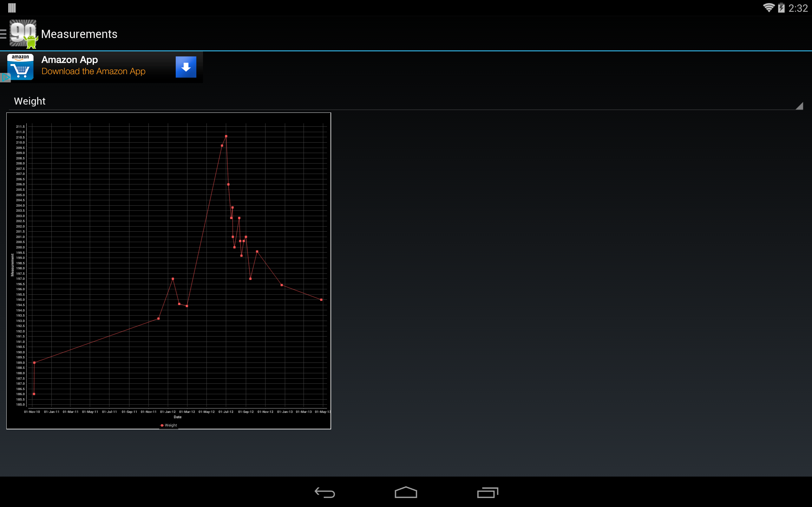
Task: Click the last data point near May-13
Action: (x=321, y=300)
